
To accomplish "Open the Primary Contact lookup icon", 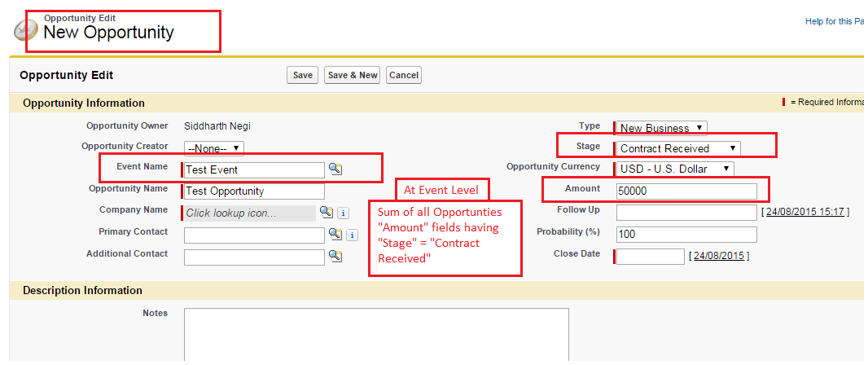I will coord(335,235).
